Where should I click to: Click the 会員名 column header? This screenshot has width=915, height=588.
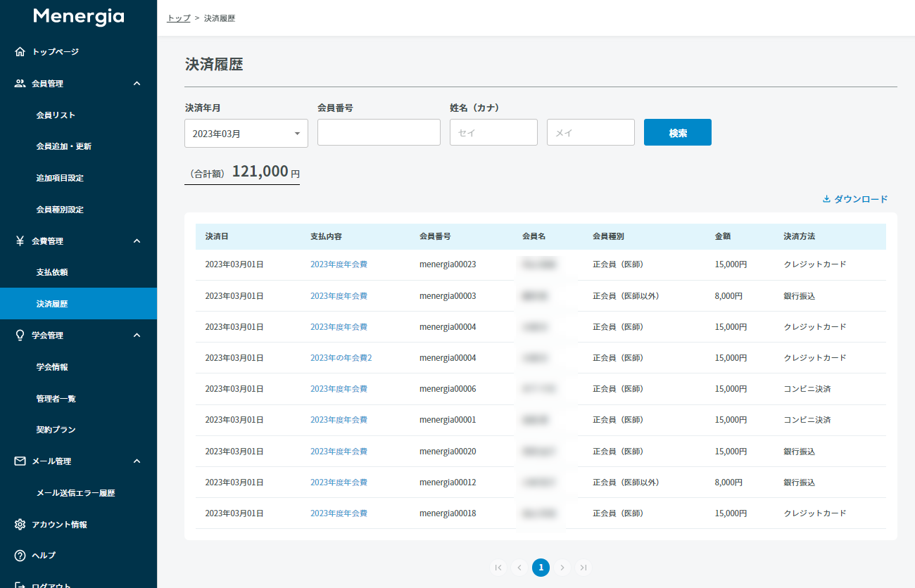click(x=534, y=237)
